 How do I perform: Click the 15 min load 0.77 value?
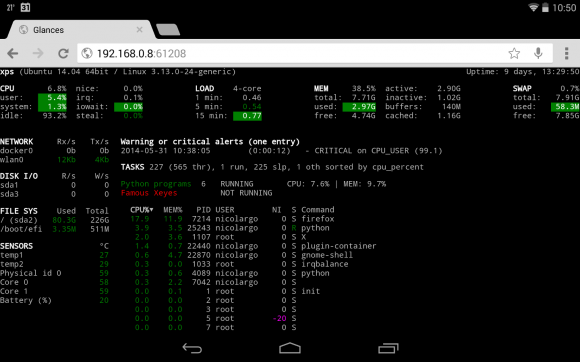pyautogui.click(x=247, y=116)
